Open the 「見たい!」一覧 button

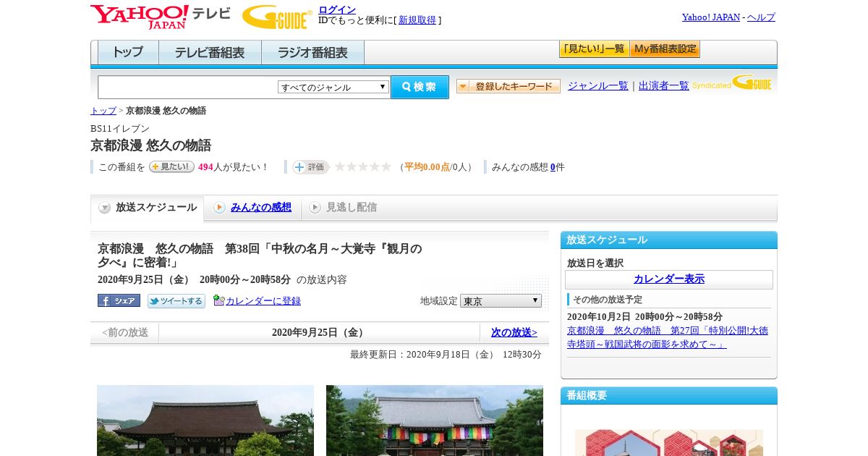point(594,49)
